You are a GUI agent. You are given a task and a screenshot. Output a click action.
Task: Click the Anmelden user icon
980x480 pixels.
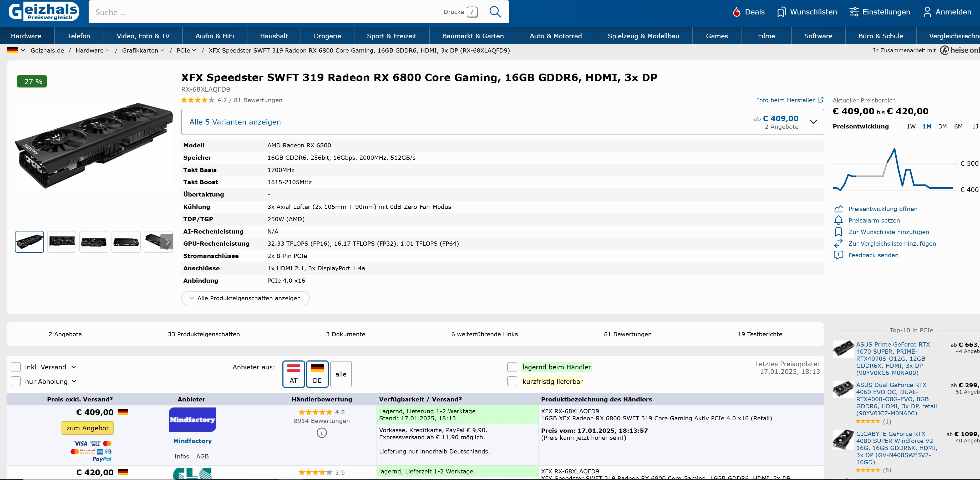pyautogui.click(x=927, y=12)
